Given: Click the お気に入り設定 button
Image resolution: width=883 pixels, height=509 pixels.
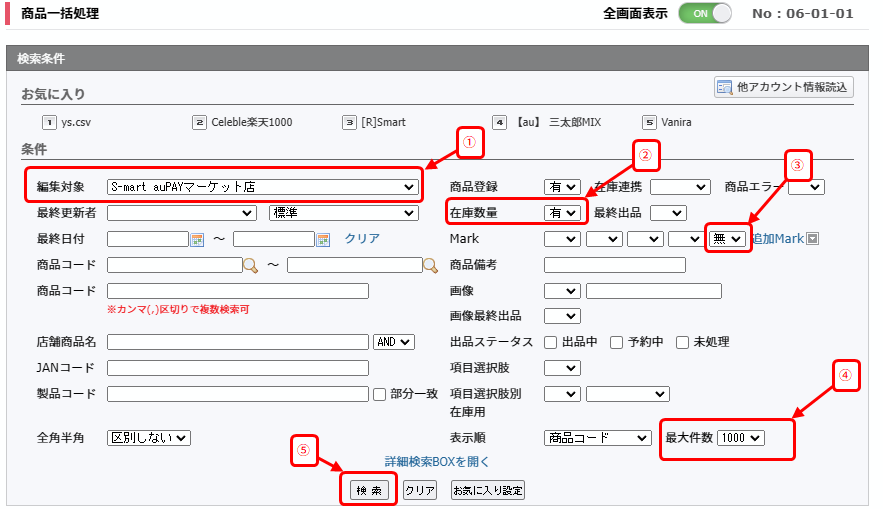Looking at the screenshot, I should point(488,490).
